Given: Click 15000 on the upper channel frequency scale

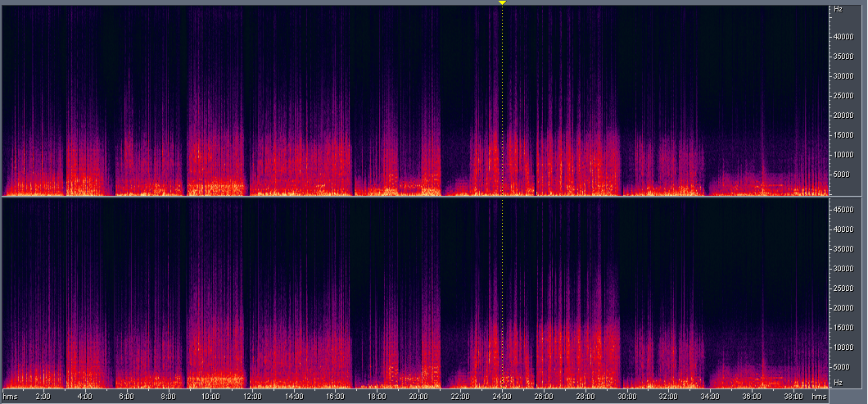Looking at the screenshot, I should pos(843,134).
